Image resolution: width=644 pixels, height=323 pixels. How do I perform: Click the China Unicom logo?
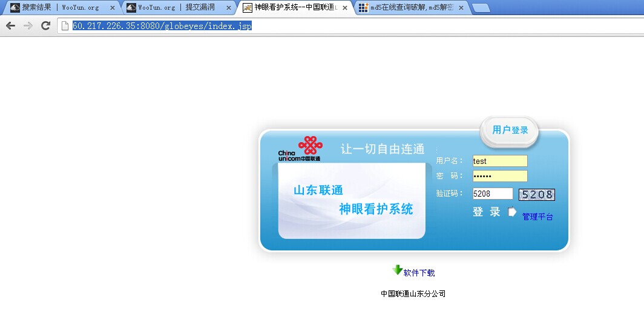[300, 149]
